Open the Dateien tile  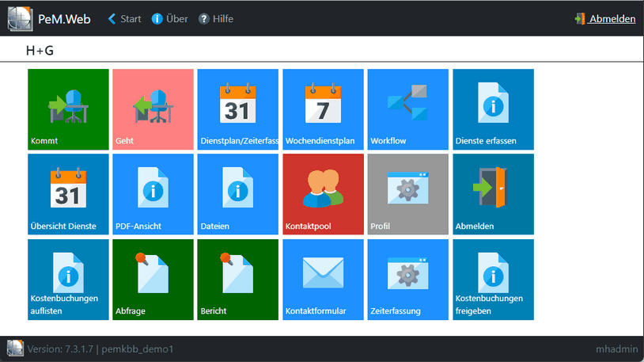click(238, 194)
